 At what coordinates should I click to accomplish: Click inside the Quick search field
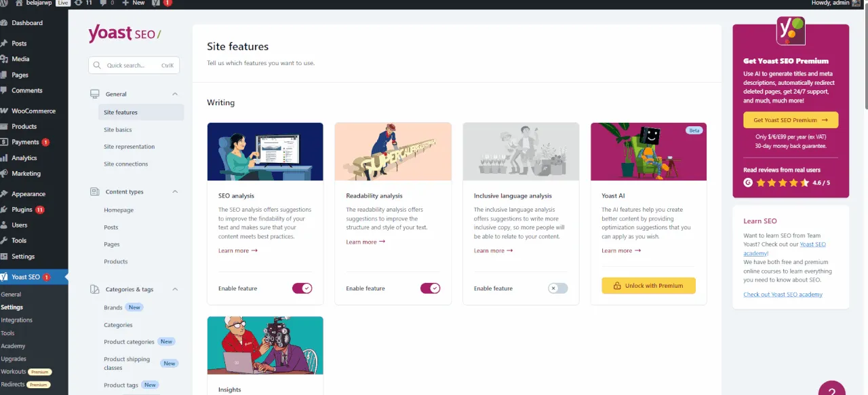132,64
